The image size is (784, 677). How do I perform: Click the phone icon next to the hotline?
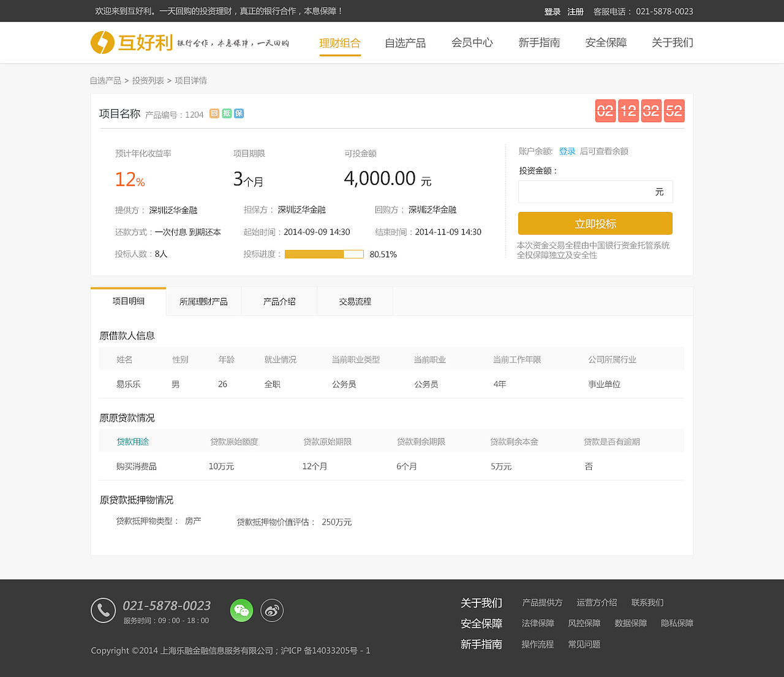click(x=103, y=610)
